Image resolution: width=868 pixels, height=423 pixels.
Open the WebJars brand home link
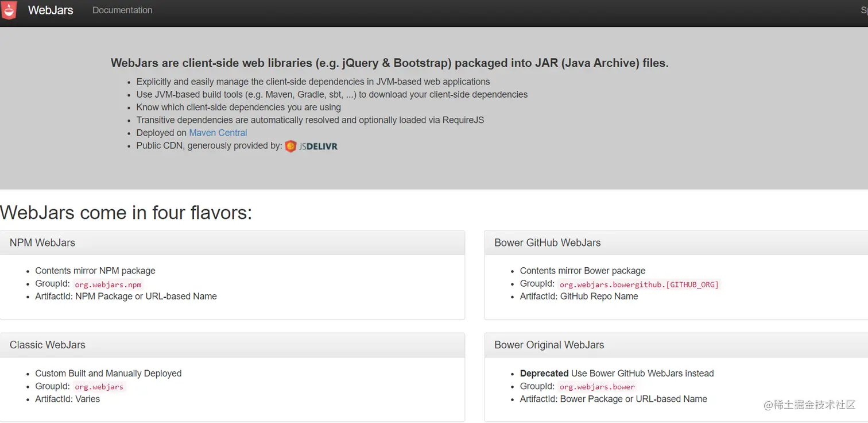[x=51, y=10]
